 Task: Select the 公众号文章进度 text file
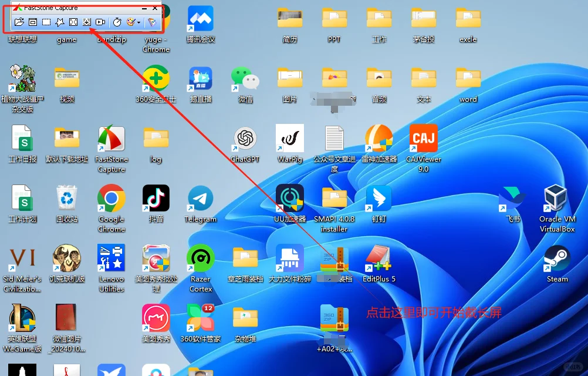point(334,149)
